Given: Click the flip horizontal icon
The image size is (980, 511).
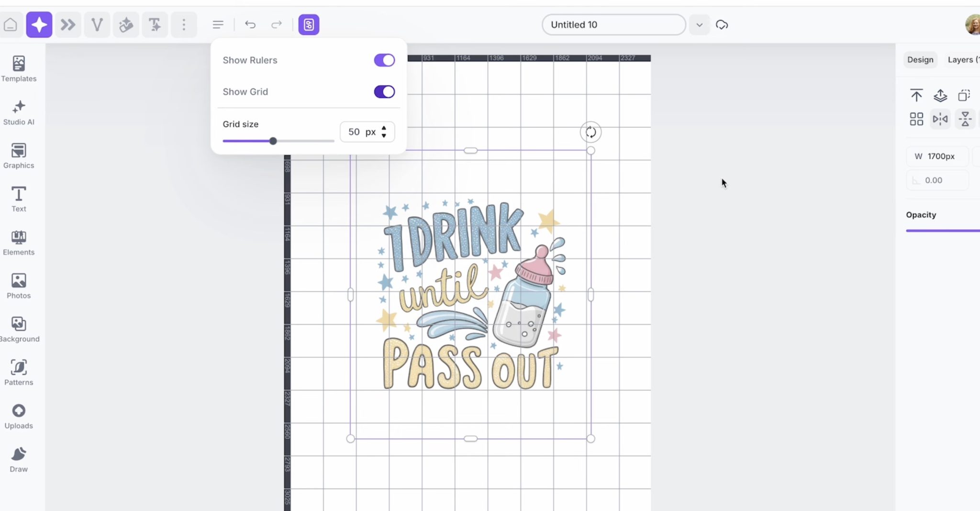Looking at the screenshot, I should click(x=940, y=119).
